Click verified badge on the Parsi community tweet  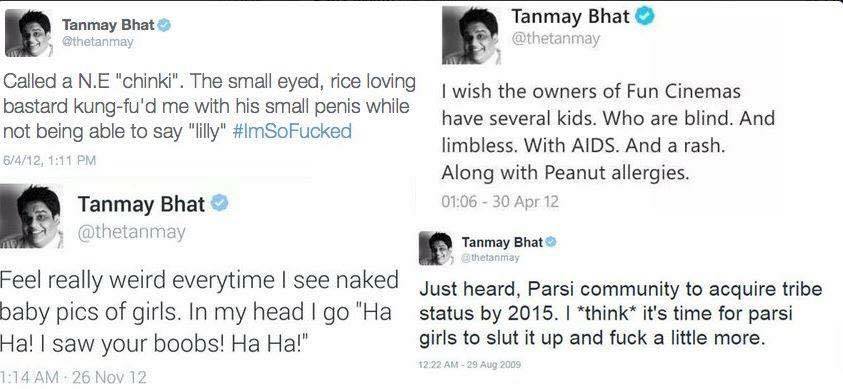point(550,242)
